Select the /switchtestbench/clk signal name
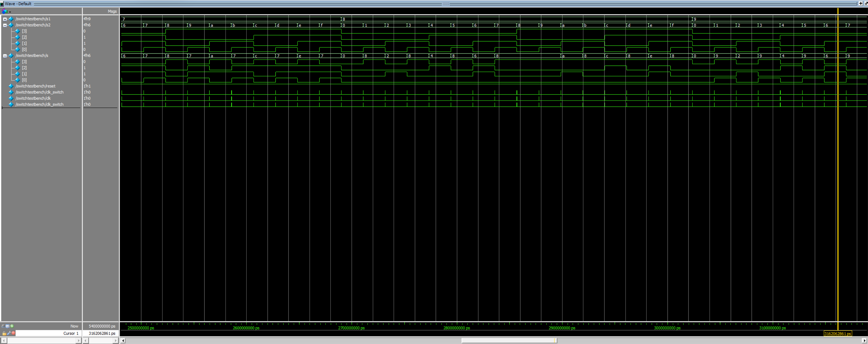The height and width of the screenshot is (344, 868). (33, 98)
